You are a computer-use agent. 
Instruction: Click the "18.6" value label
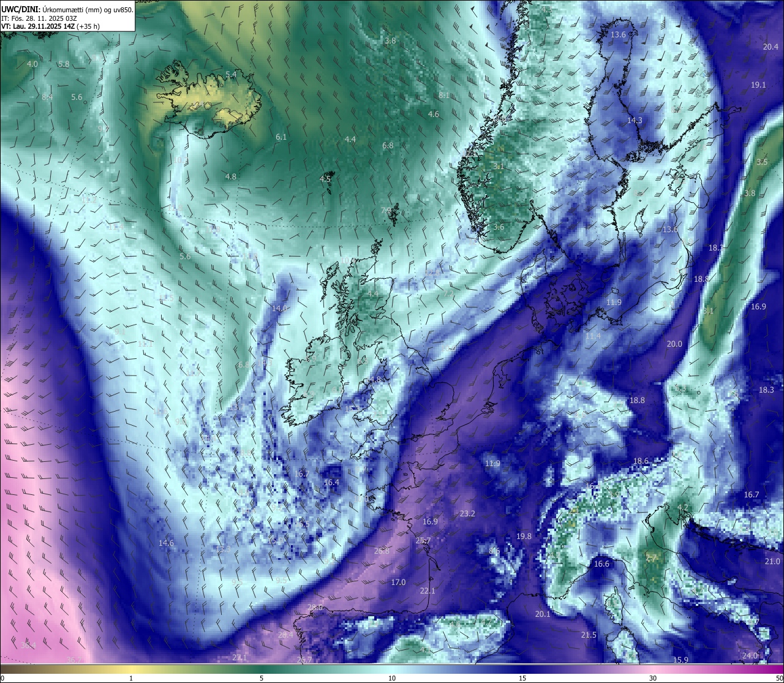[641, 461]
